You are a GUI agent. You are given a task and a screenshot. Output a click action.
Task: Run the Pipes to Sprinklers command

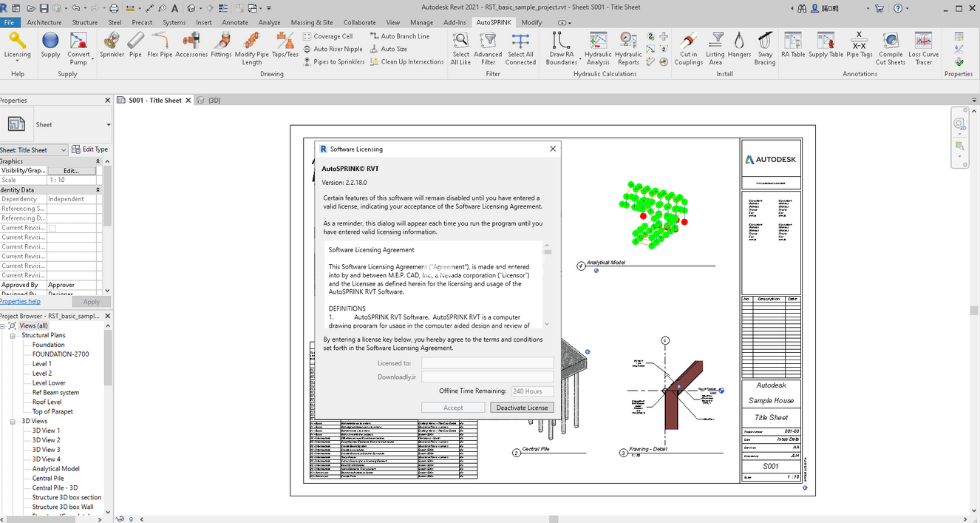pyautogui.click(x=334, y=62)
